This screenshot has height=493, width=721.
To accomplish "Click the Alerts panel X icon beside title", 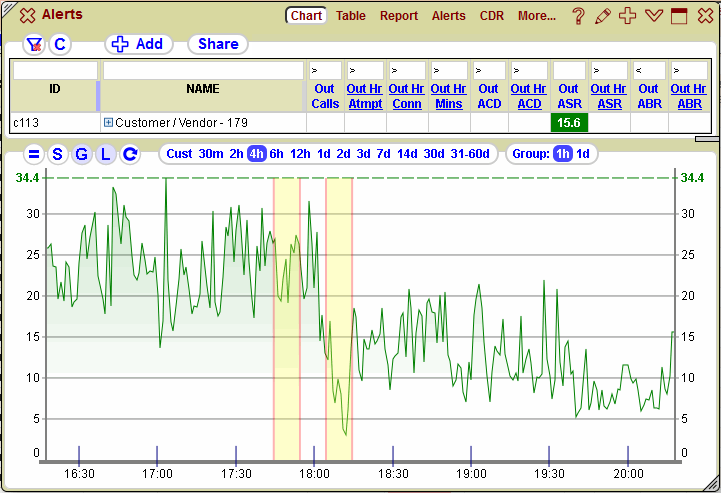I will pos(27,15).
